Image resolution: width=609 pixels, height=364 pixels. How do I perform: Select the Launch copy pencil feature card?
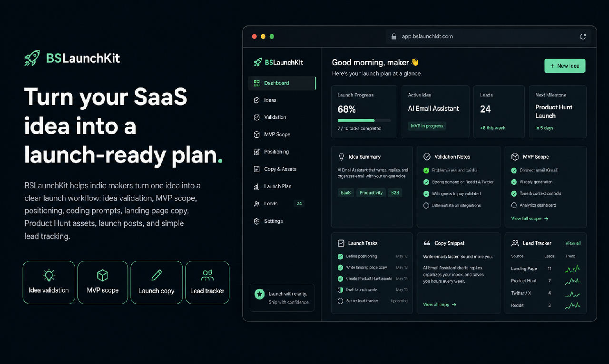157,282
